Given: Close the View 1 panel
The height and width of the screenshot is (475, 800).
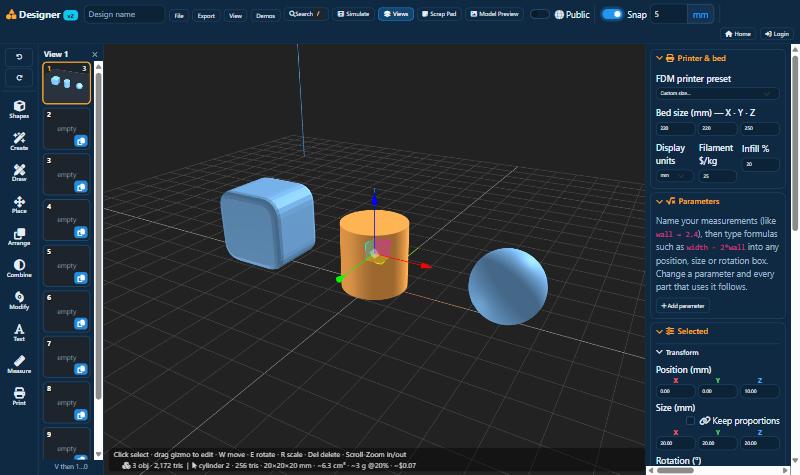Looking at the screenshot, I should (x=94, y=54).
